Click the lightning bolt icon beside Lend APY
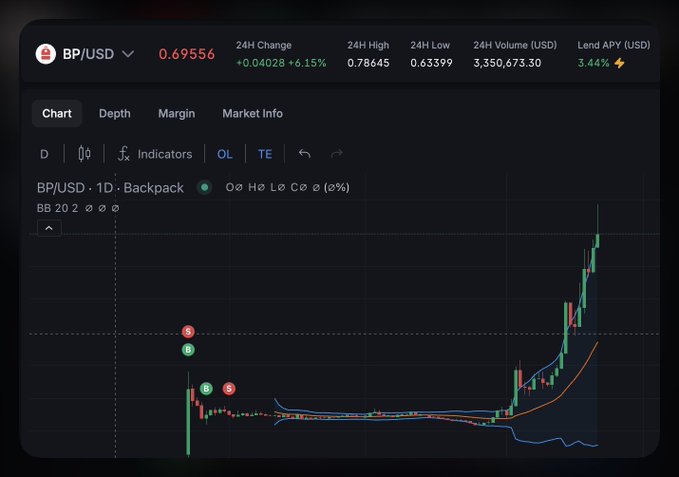Screen dimensions: 679x477 620,63
